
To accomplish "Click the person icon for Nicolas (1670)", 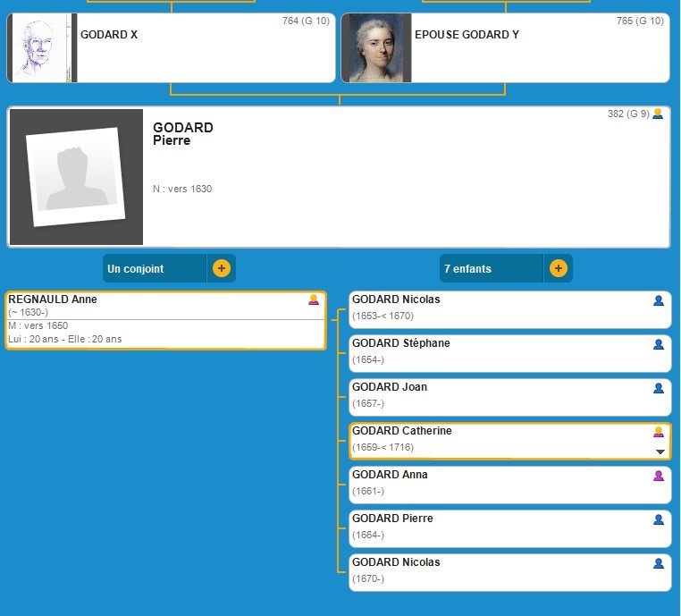I will 659,564.
